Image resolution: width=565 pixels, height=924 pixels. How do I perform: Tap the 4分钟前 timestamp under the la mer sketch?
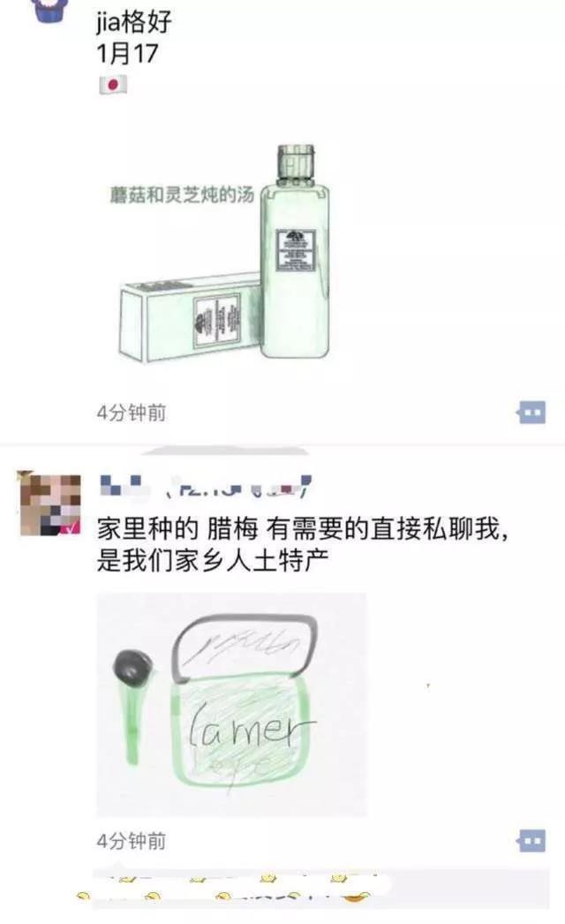pos(132,840)
